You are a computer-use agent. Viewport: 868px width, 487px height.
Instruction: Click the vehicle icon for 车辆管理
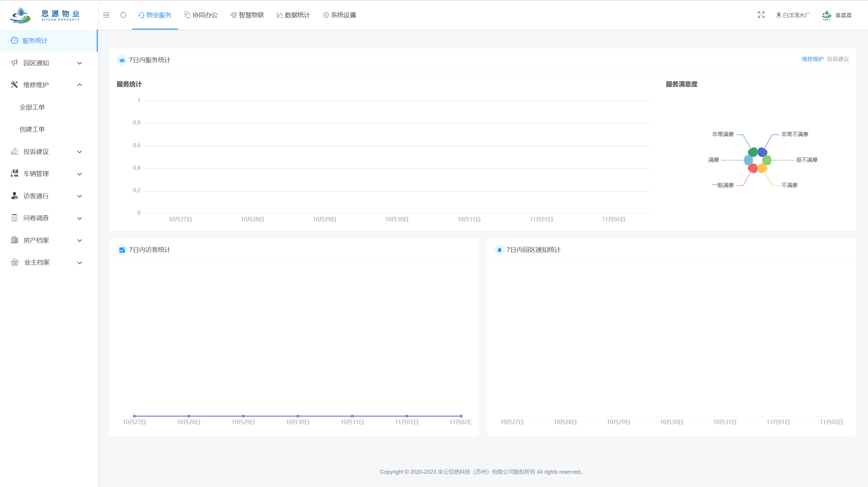pos(14,174)
